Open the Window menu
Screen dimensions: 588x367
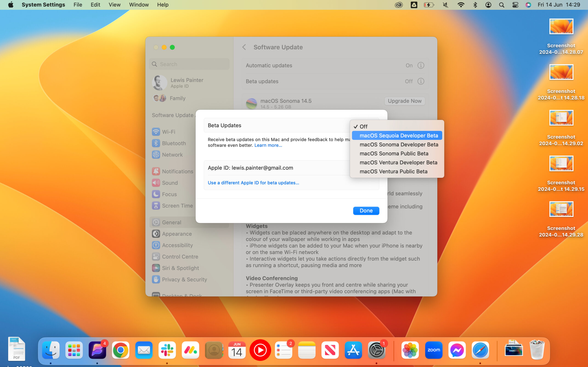pyautogui.click(x=139, y=5)
